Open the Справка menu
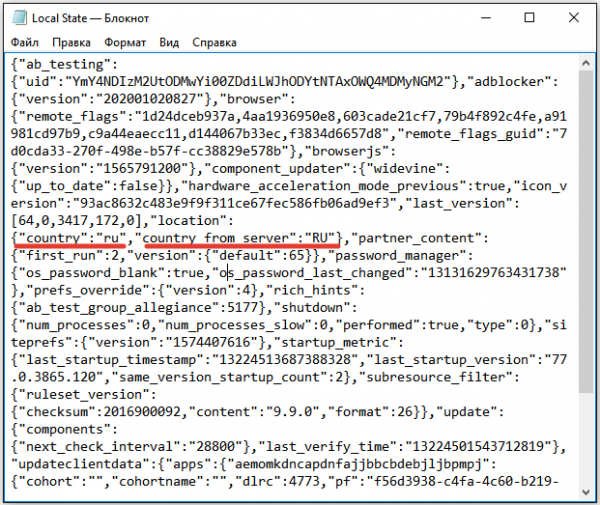The image size is (600, 505). pyautogui.click(x=214, y=42)
